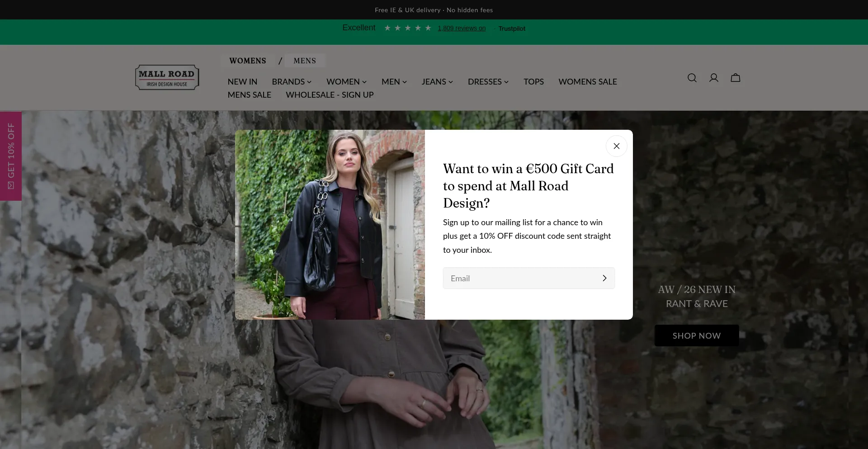Image resolution: width=868 pixels, height=449 pixels.
Task: Open the GET 10% OFF side tab
Action: pyautogui.click(x=11, y=156)
